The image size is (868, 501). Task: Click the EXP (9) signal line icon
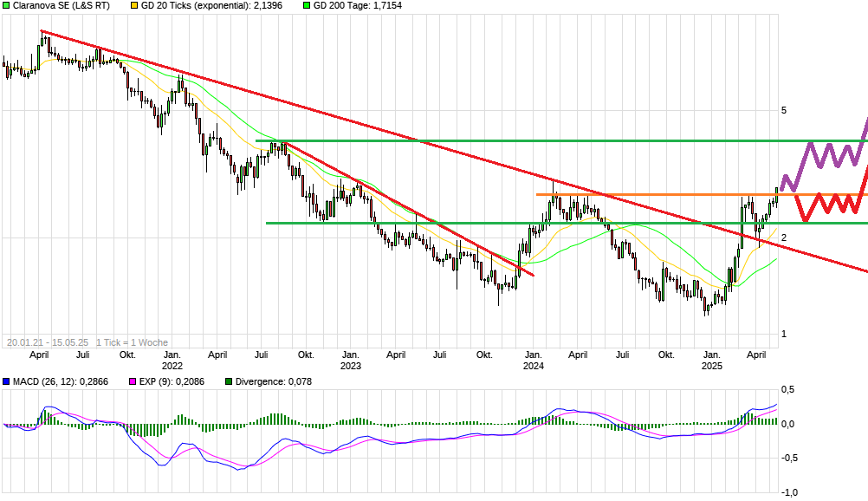(133, 381)
